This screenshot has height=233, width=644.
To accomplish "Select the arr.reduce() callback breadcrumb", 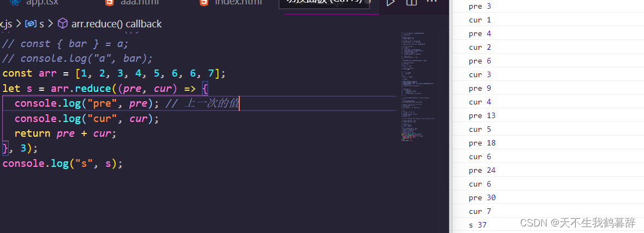I will [x=117, y=24].
